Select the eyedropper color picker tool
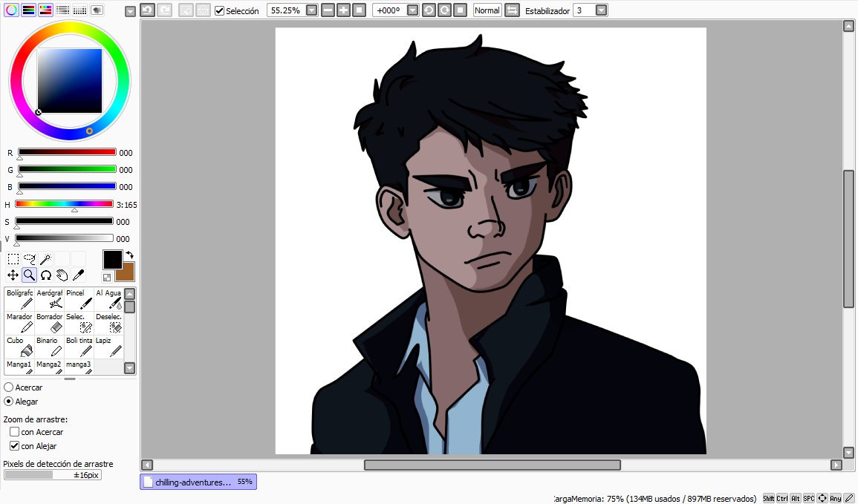 click(x=78, y=275)
